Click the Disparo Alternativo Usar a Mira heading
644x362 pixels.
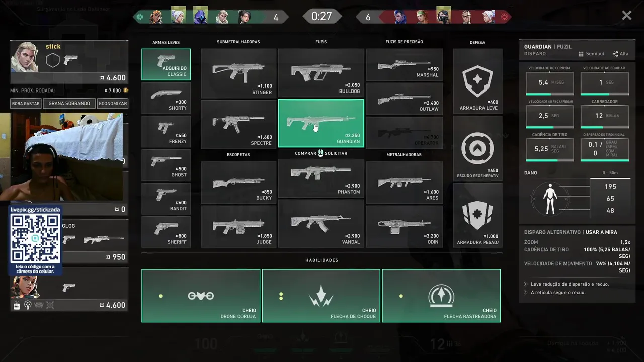(x=571, y=232)
